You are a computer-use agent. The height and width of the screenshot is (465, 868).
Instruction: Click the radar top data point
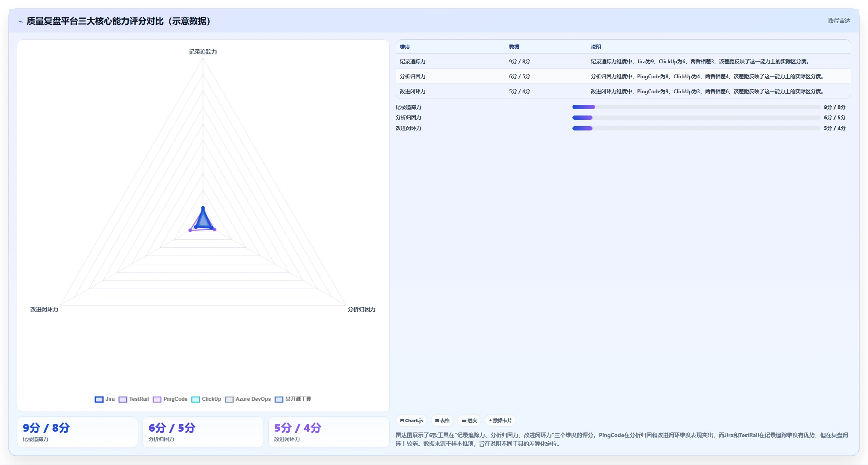pyautogui.click(x=203, y=208)
